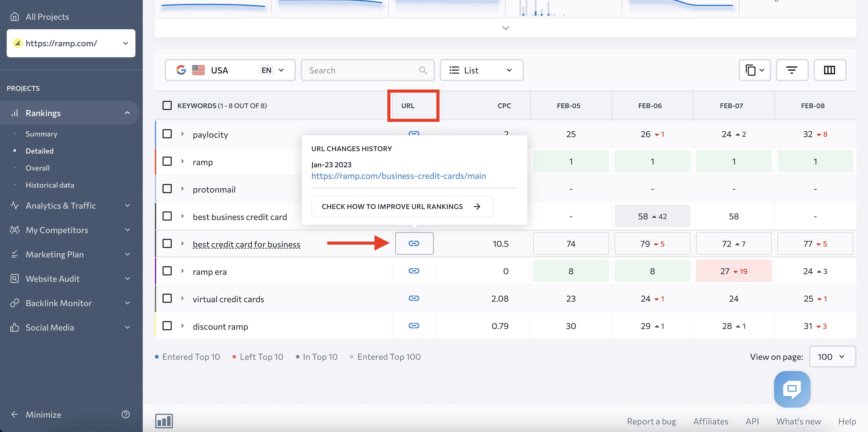The height and width of the screenshot is (432, 868).
Task: Open the copy/export icon dropdown
Action: [755, 70]
